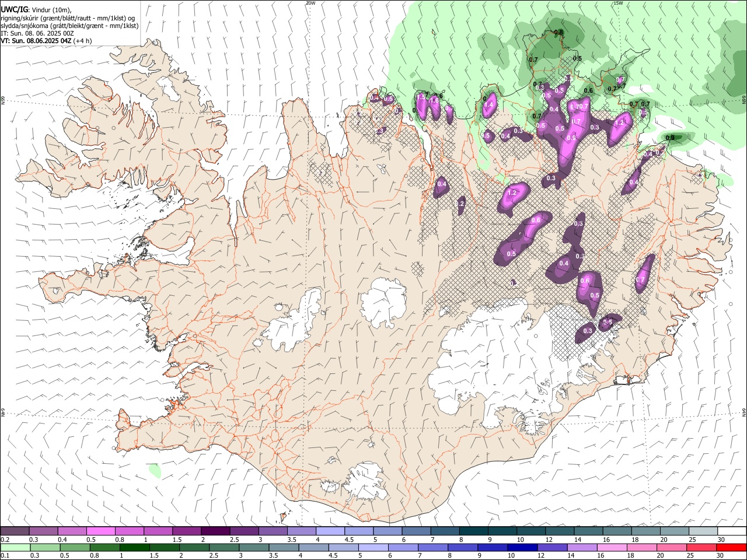
Task: Click the 30 label under the snow legend
Action: click(x=721, y=540)
